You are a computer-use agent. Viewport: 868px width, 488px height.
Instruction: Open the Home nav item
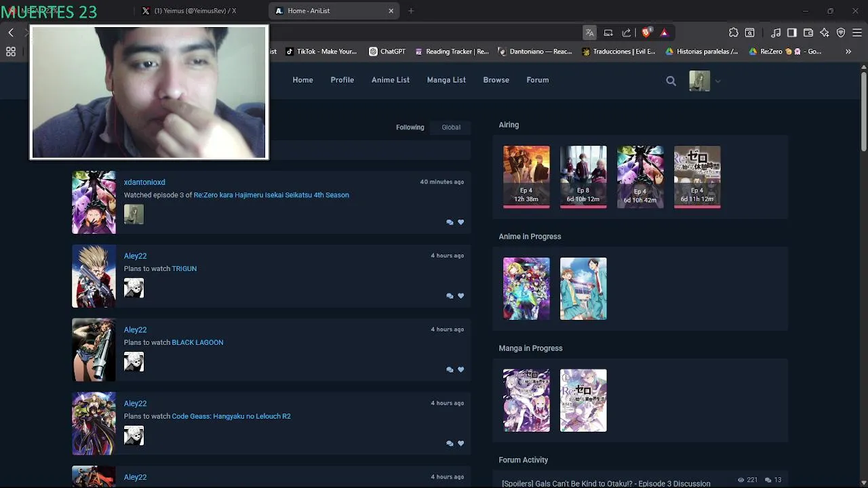coord(302,80)
